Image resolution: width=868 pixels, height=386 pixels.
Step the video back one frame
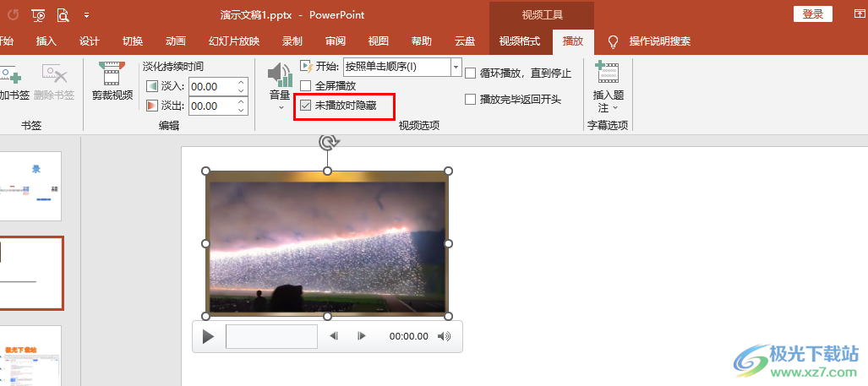(334, 336)
